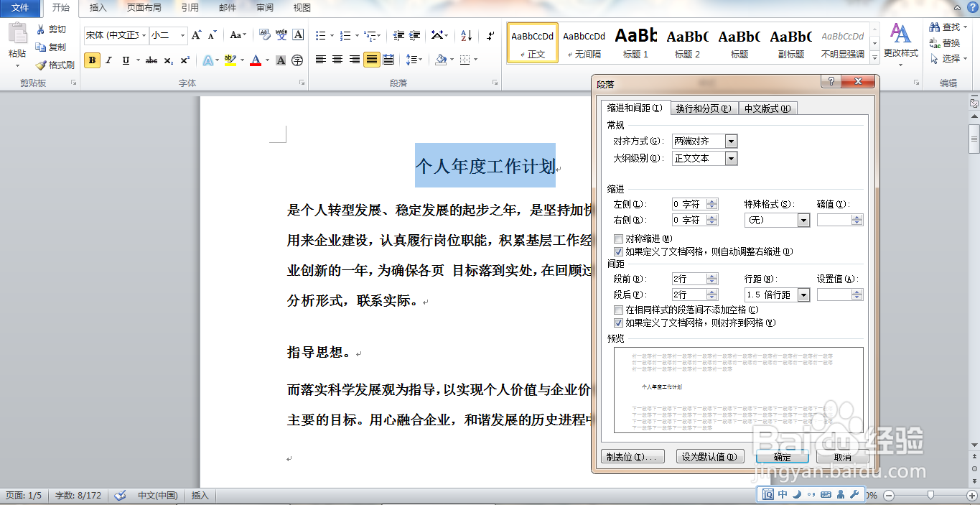The width and height of the screenshot is (980, 505).
Task: Click the Bullets list icon
Action: [x=320, y=35]
